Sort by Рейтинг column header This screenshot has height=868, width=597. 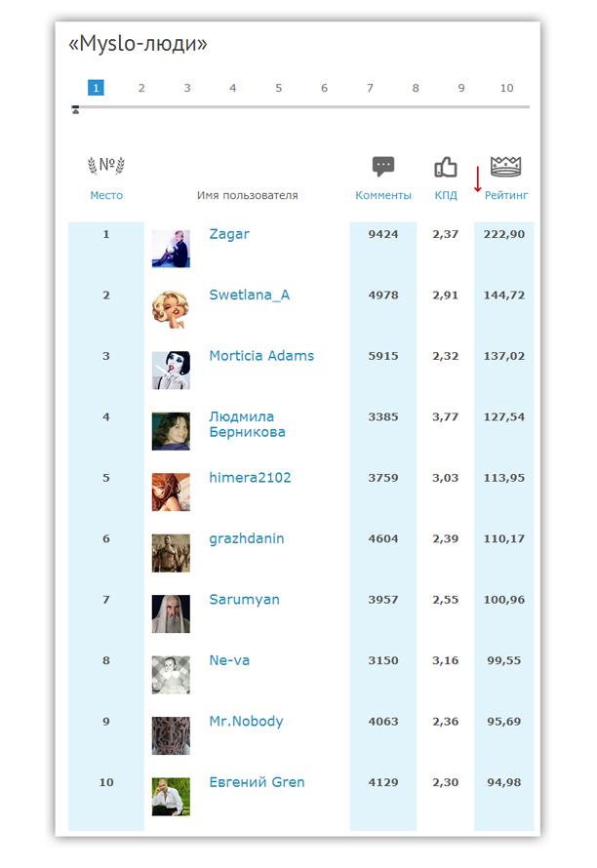click(506, 195)
